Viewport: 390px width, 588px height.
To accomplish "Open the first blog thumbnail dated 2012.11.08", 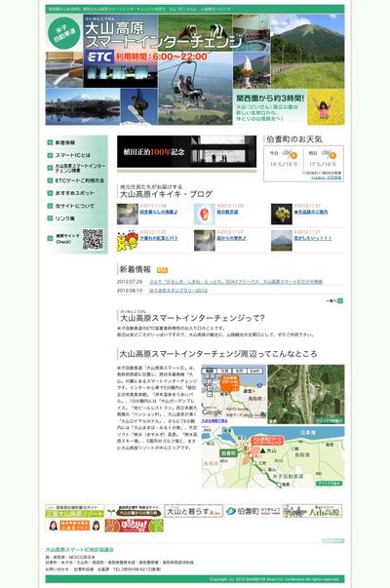I will 128,215.
